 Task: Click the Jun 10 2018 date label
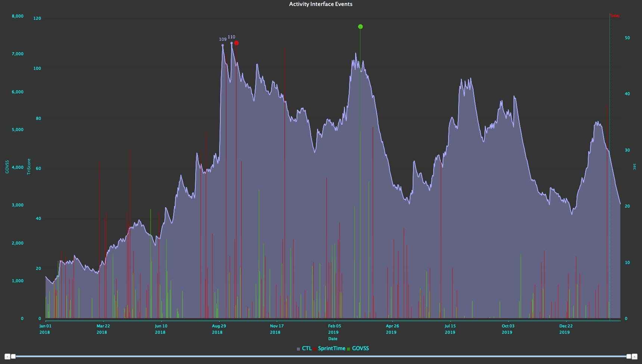[161, 329]
